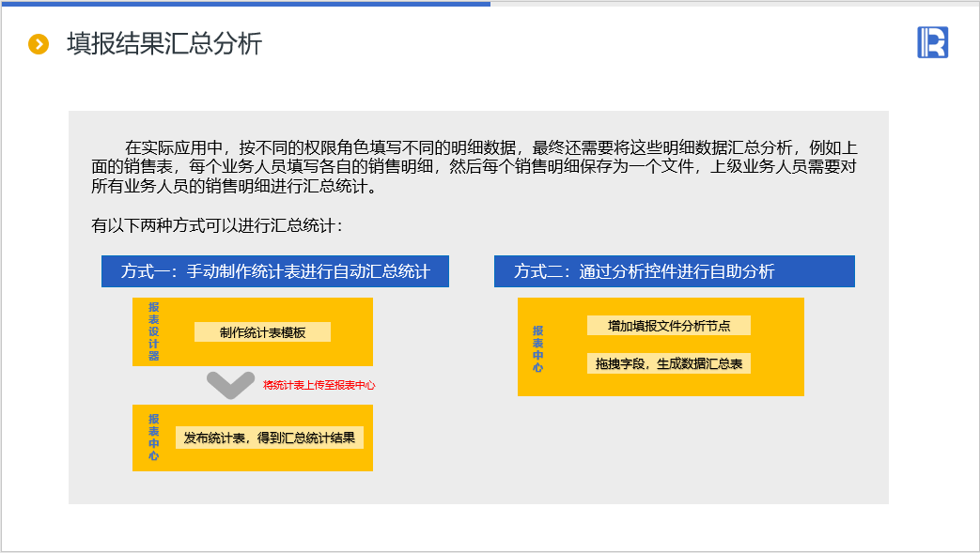The image size is (980, 553).
Task: Select the 方式一 blue header banner
Action: click(x=274, y=271)
